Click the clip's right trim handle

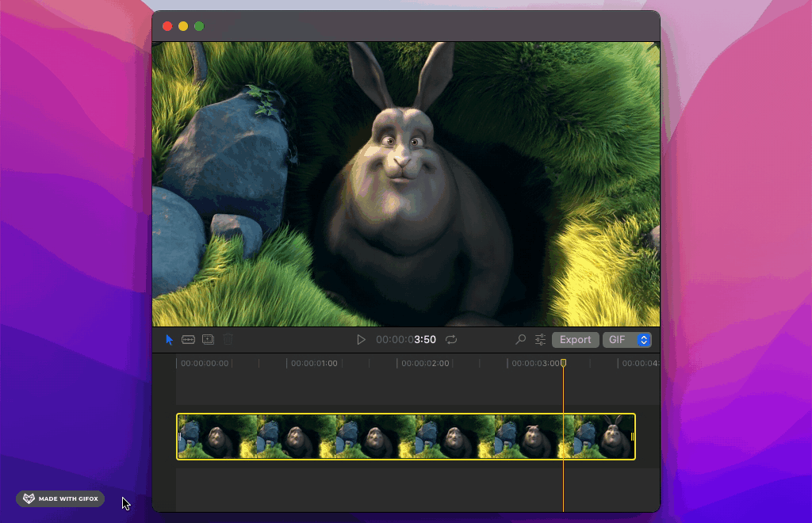(632, 437)
